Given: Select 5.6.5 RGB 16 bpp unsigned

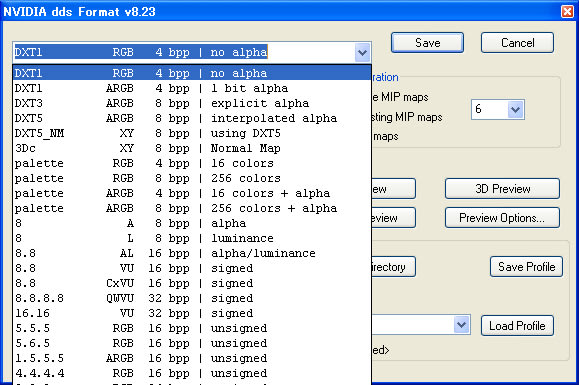Looking at the screenshot, I should tap(192, 343).
